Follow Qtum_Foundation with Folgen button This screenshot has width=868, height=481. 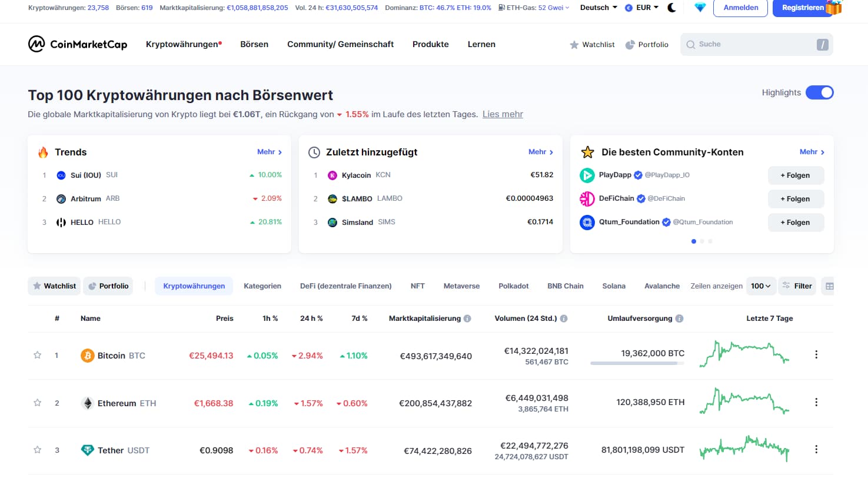796,223
